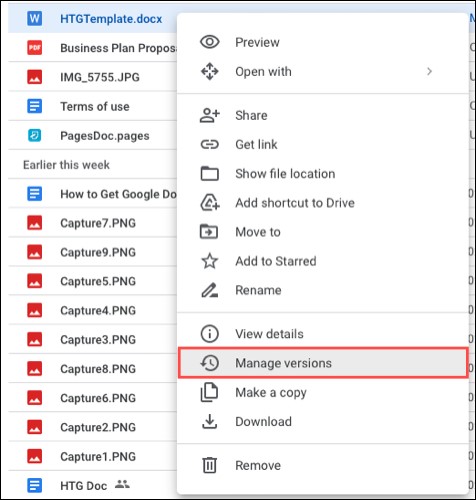Select the Capture3.PNG file name
The height and width of the screenshot is (500, 476).
tap(98, 340)
